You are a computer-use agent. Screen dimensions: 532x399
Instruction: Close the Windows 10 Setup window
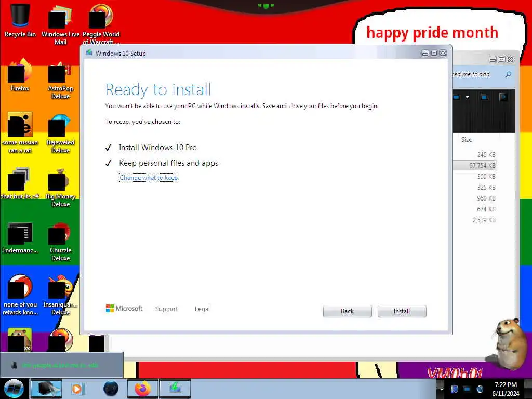click(x=443, y=54)
